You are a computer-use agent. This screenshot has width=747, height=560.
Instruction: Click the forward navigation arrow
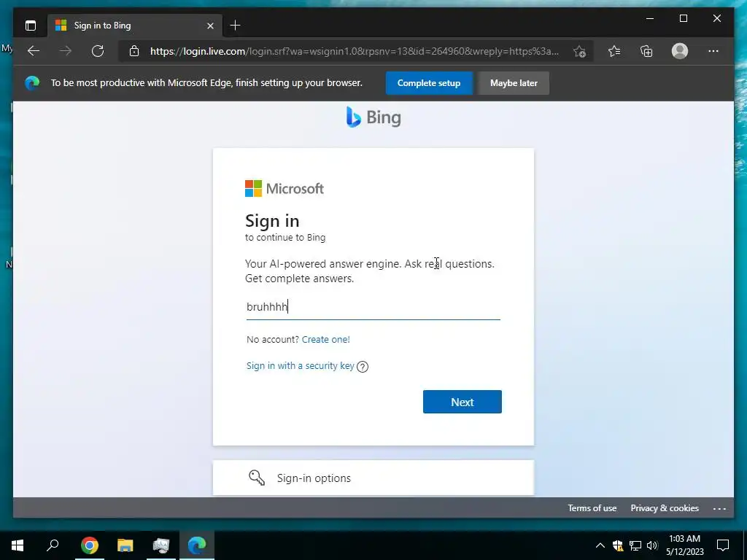(66, 51)
